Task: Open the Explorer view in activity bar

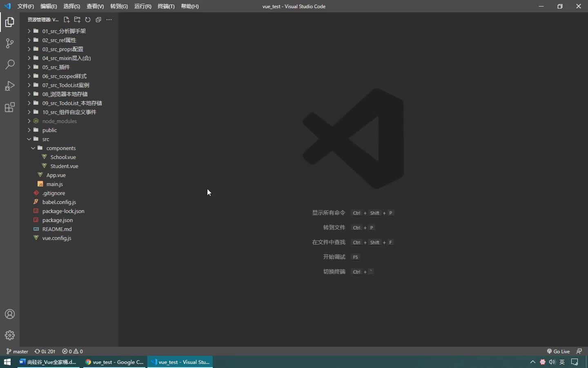Action: point(10,22)
